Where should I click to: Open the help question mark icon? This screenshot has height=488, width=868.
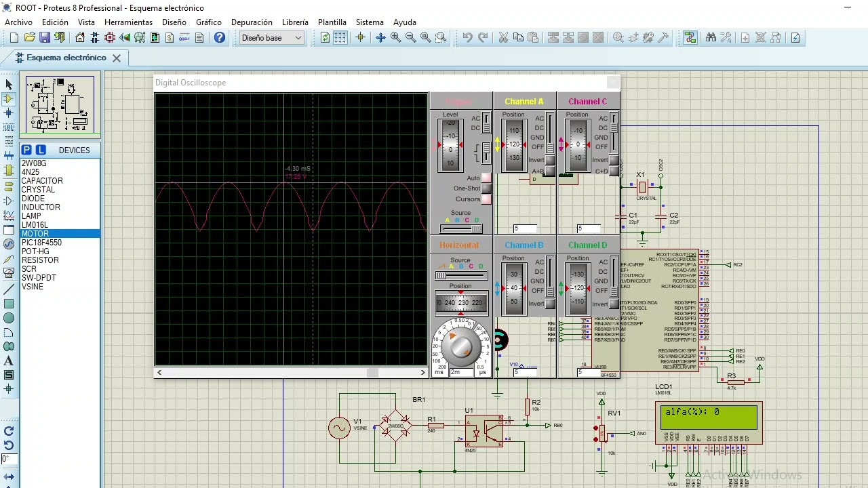(220, 38)
